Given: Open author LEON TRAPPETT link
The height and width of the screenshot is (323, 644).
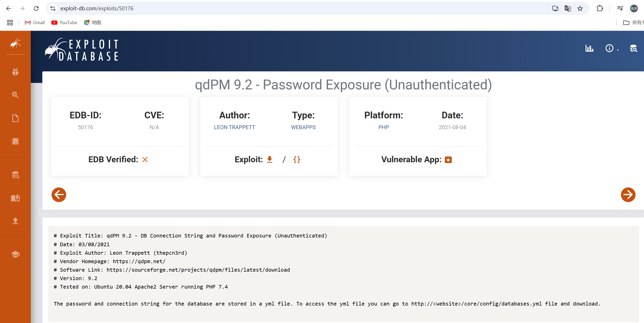Looking at the screenshot, I should tap(234, 127).
